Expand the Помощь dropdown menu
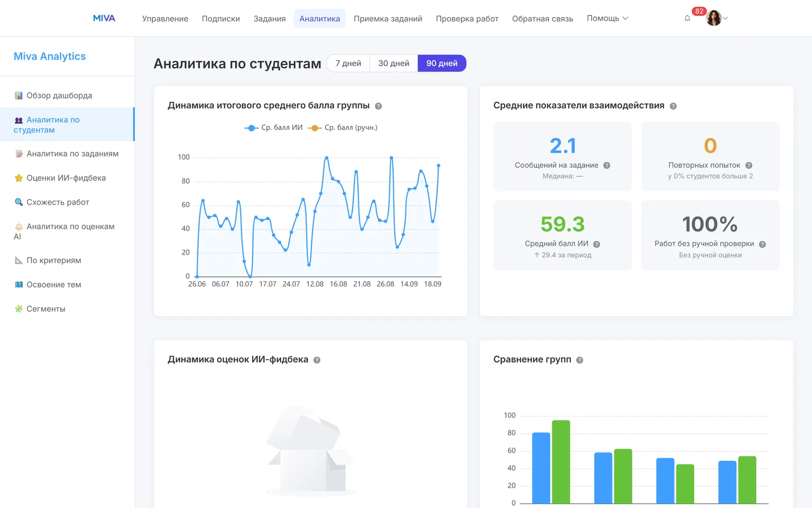Viewport: 812px width, 508px height. pos(607,18)
